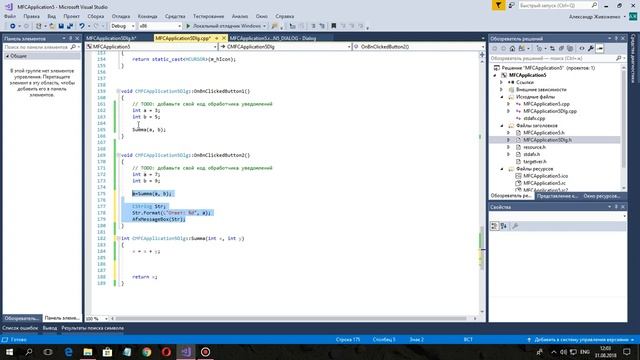Open the MFCApplication5 scope dropdown above the editor
Image resolution: width=640 pixels, height=360 pixels.
151,47
